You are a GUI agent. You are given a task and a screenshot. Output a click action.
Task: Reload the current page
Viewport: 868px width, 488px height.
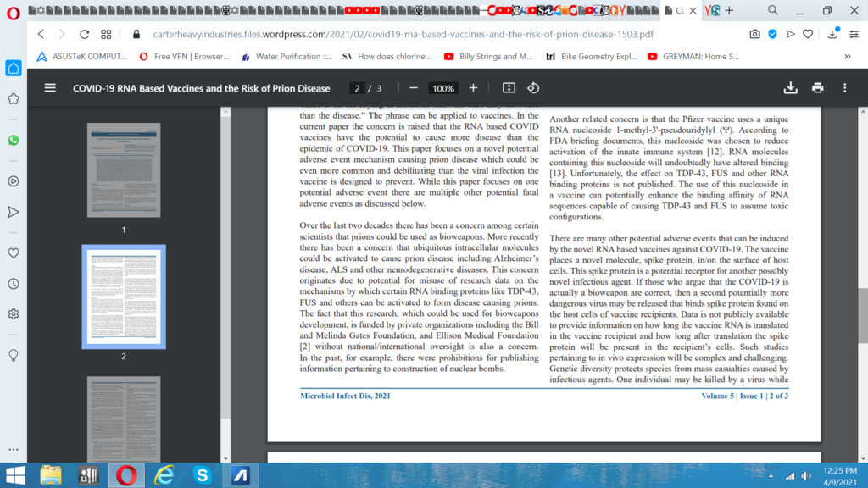click(84, 35)
